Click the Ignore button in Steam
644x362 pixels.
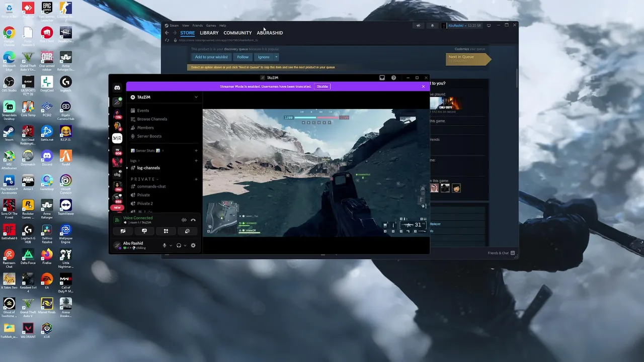pos(264,57)
